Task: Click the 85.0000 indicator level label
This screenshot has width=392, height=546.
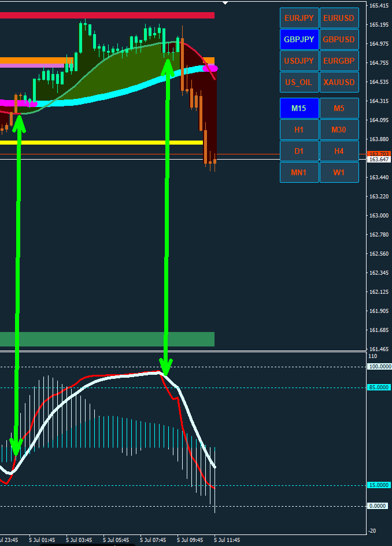Action: (379, 387)
